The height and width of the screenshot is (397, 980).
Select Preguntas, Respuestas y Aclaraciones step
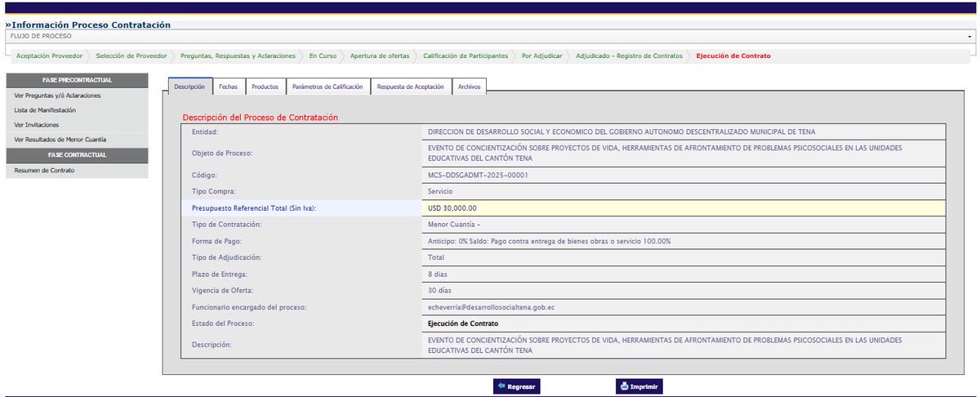[x=238, y=56]
